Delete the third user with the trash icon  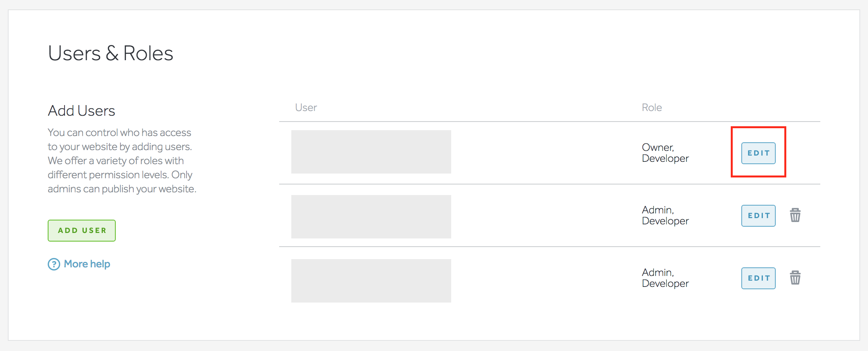coord(796,278)
